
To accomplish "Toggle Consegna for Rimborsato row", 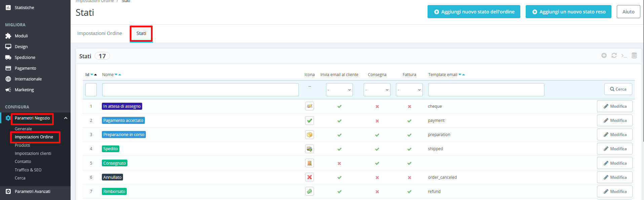I will 377,192.
